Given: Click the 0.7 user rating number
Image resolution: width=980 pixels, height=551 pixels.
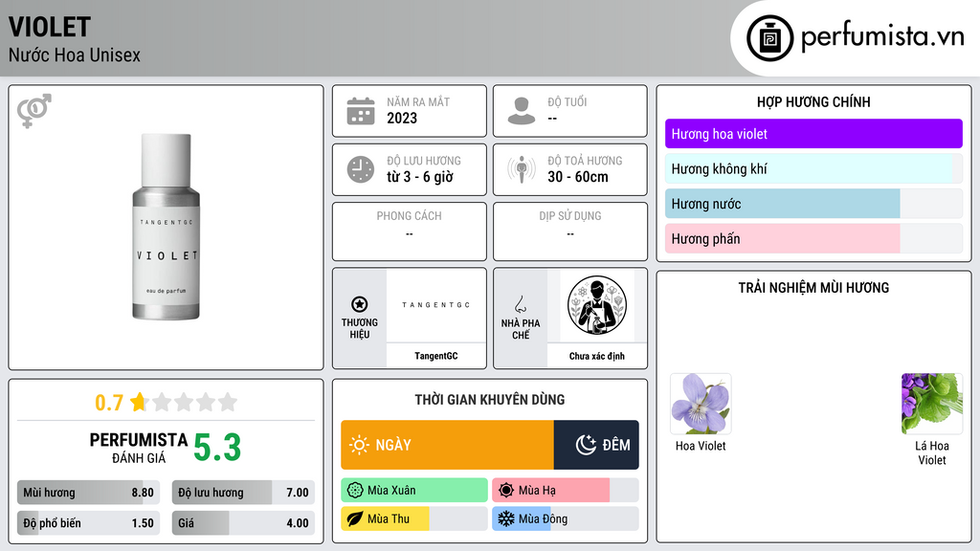Looking at the screenshot, I should click(109, 403).
